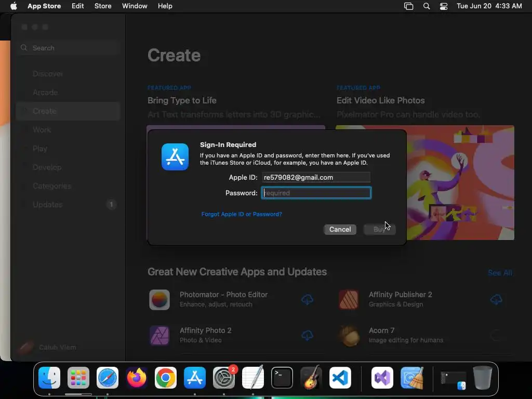Image resolution: width=532 pixels, height=399 pixels.
Task: Click the Stage Manager menu bar icon
Action: coord(408,6)
